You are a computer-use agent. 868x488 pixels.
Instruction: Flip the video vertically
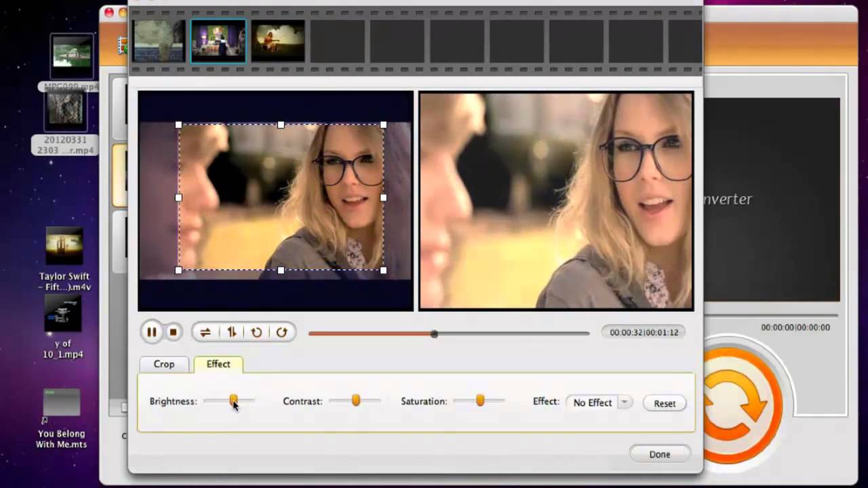(231, 332)
